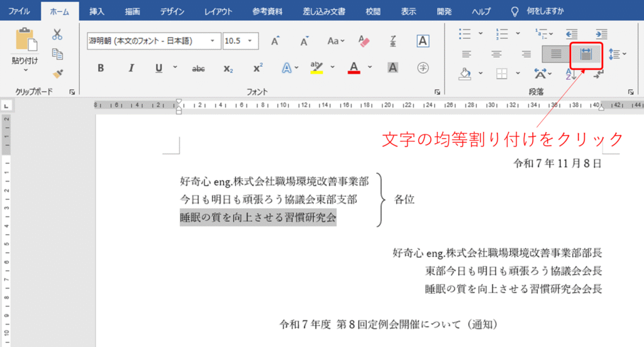Apply the red font color swatch
Image resolution: width=644 pixels, height=347 pixels.
[354, 68]
